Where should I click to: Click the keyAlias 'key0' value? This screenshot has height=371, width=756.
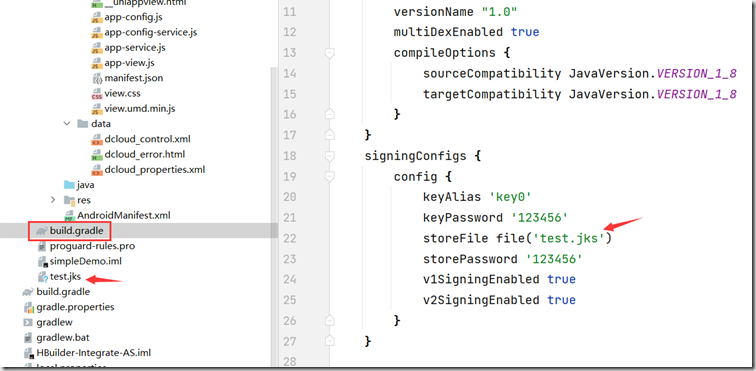tap(510, 197)
